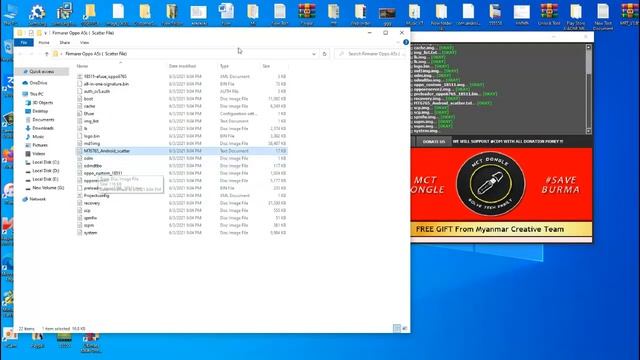
Task: Open the address bar history dropdown
Action: (x=313, y=54)
